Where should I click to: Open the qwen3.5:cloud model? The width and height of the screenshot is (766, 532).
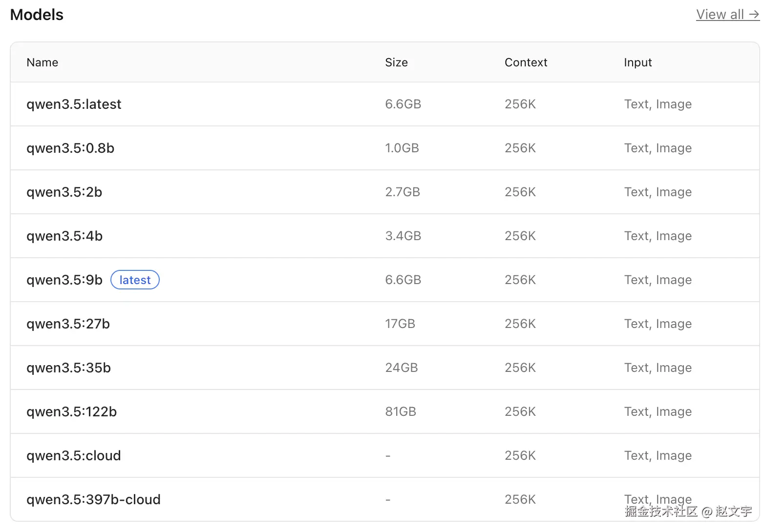point(73,456)
